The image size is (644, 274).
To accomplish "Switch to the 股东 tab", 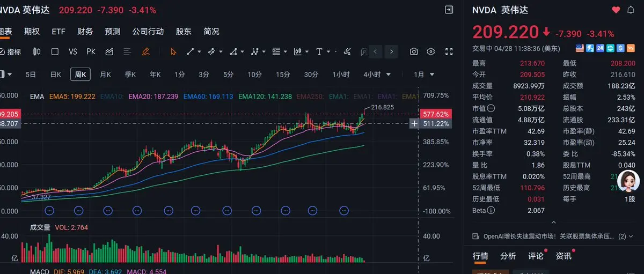I will click(184, 32).
